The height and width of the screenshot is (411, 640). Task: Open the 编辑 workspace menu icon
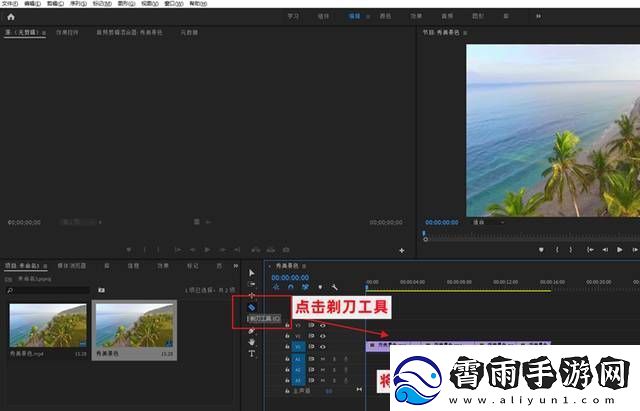click(x=368, y=16)
